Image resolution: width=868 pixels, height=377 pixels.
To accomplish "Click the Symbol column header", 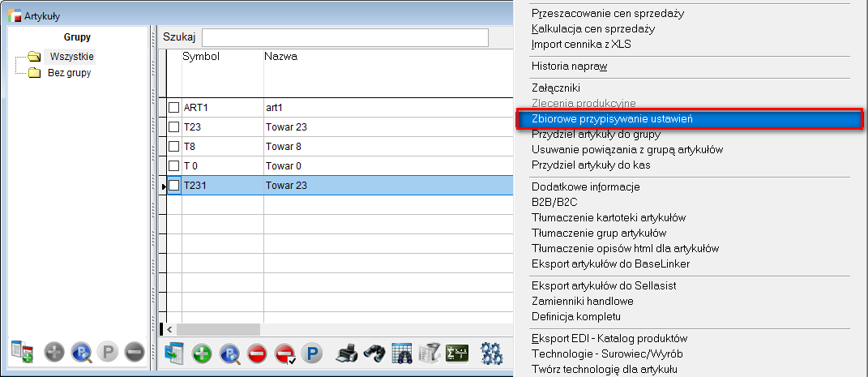I will (x=201, y=57).
